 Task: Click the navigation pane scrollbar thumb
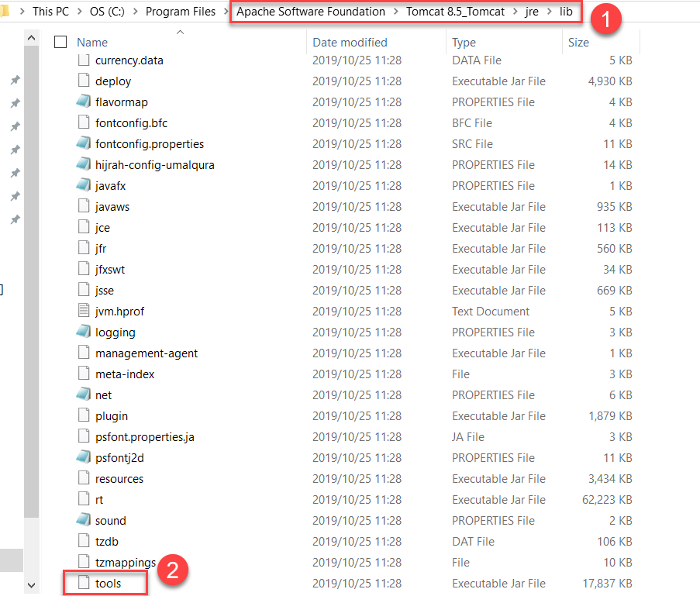[31, 281]
